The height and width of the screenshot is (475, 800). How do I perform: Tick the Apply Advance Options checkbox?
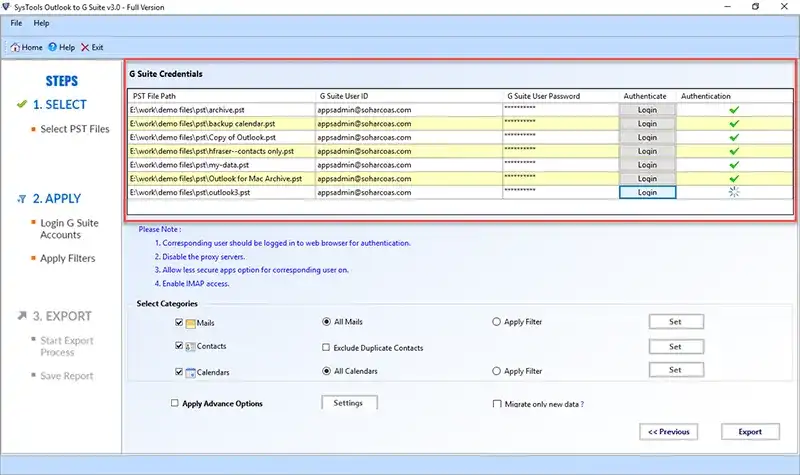(174, 403)
